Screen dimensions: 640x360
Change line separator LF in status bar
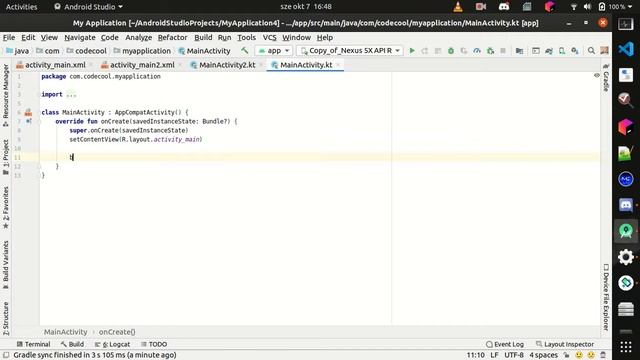[x=494, y=355]
